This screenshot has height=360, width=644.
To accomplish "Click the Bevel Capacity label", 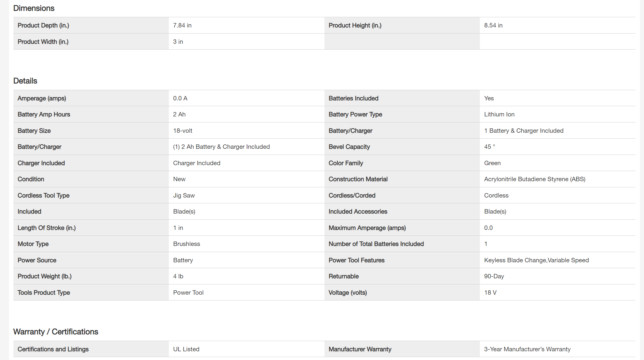I will (x=349, y=147).
